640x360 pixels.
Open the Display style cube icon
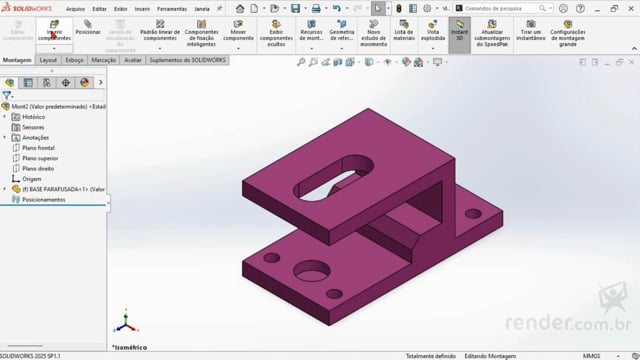(369, 62)
